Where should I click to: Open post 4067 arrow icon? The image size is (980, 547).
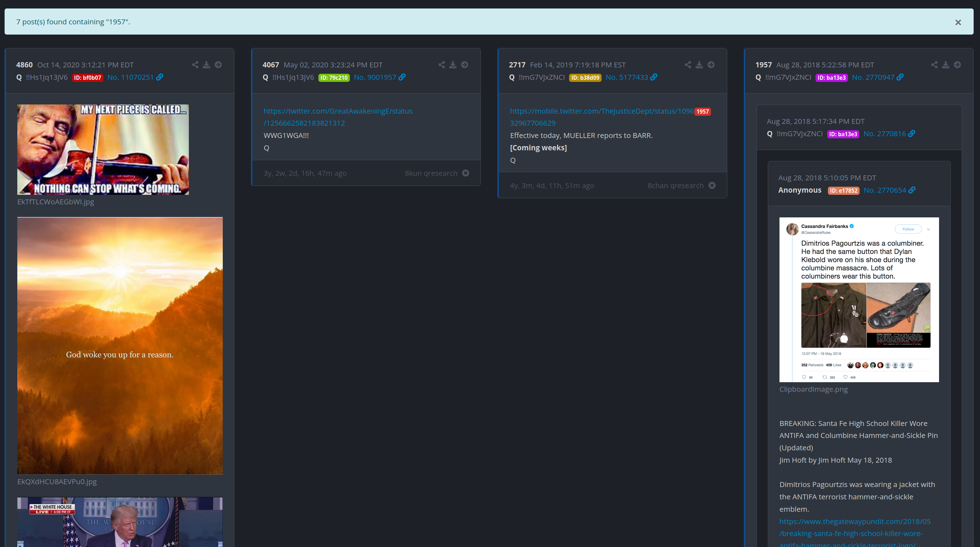pos(465,65)
